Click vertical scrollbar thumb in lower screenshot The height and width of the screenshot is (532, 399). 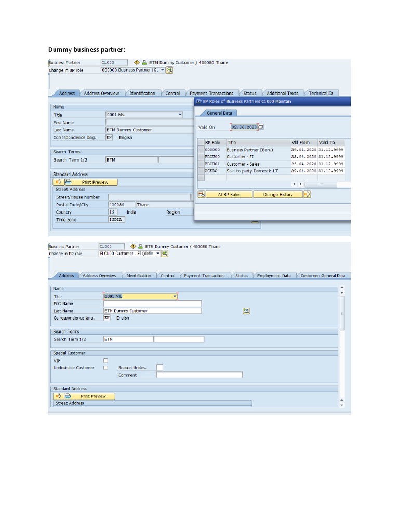click(x=342, y=313)
